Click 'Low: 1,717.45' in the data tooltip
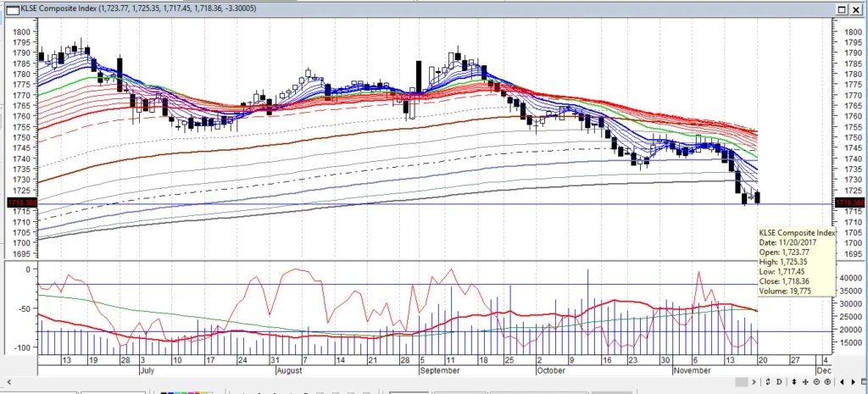The height and width of the screenshot is (394, 868). pyautogui.click(x=783, y=272)
